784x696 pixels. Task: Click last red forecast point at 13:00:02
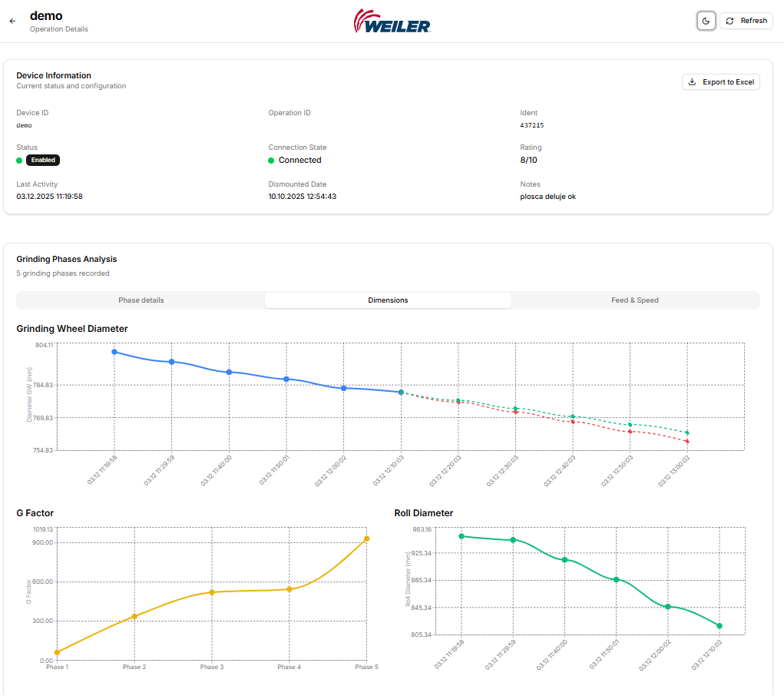pos(687,442)
